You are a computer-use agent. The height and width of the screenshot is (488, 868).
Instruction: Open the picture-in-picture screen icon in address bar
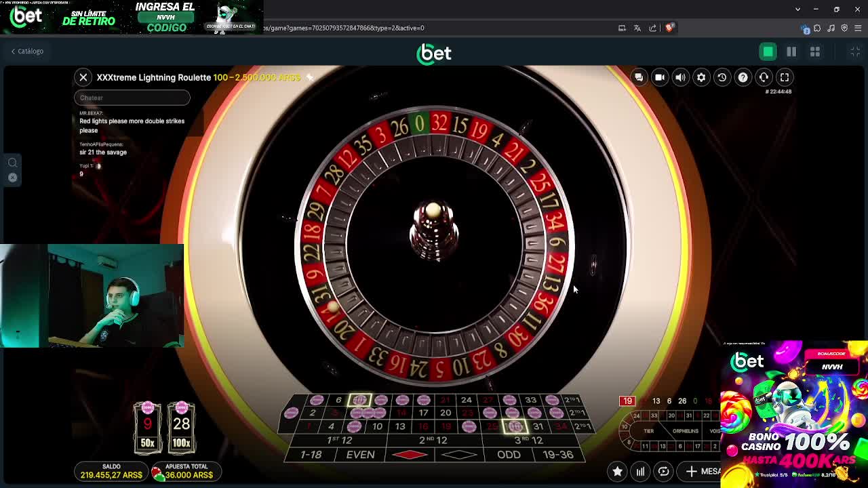coord(622,28)
